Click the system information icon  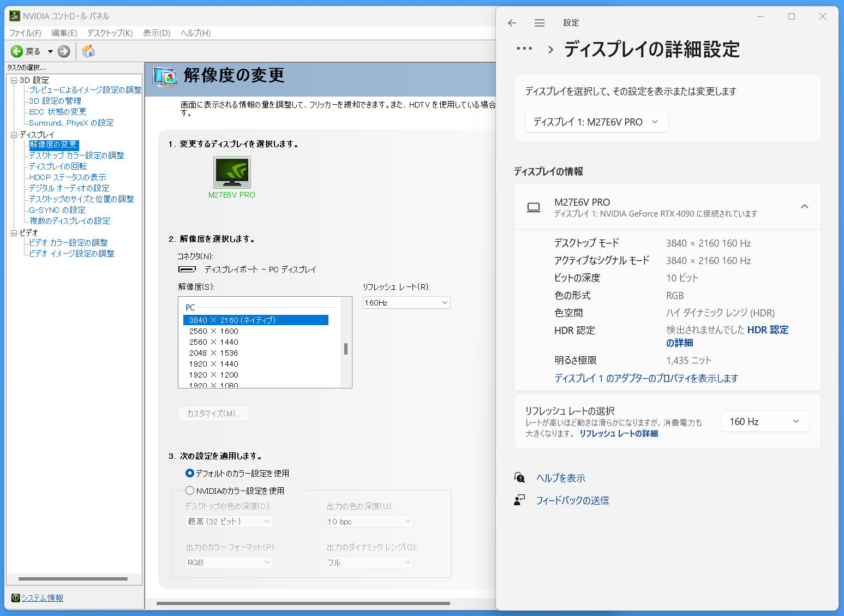click(15, 598)
